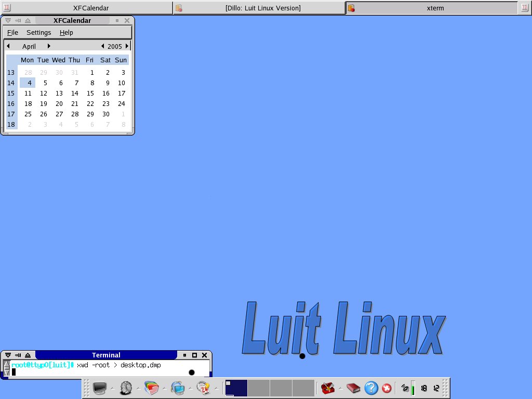Click the greyed-out March 28 date
This screenshot has width=532, height=399.
pos(28,73)
